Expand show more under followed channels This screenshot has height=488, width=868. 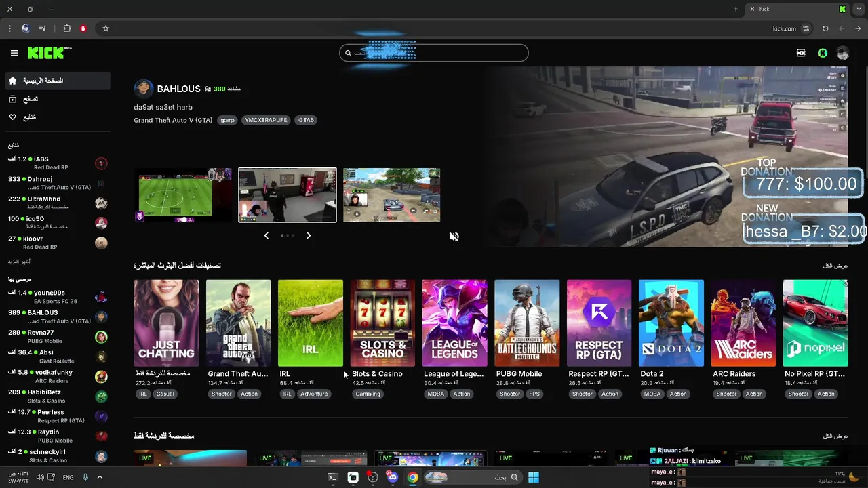19,262
